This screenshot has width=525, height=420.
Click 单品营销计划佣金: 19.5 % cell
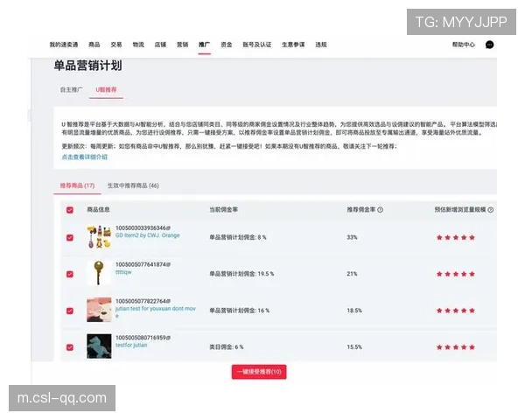tap(241, 274)
